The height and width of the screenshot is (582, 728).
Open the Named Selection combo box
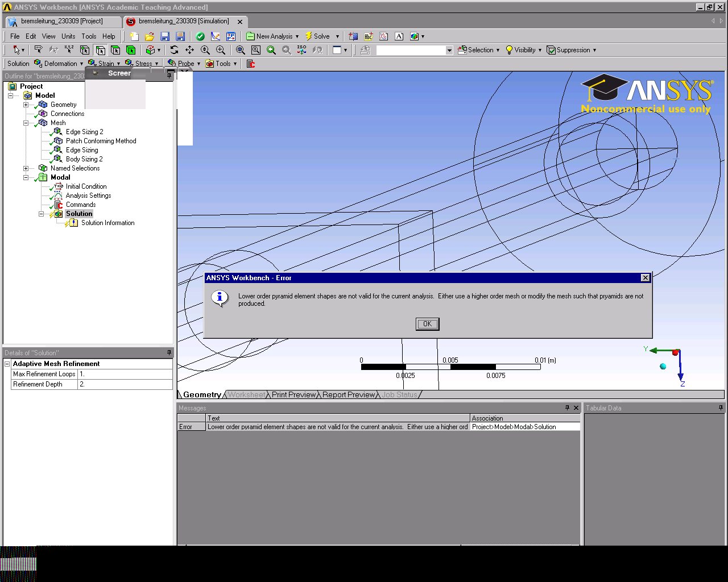pyautogui.click(x=449, y=50)
